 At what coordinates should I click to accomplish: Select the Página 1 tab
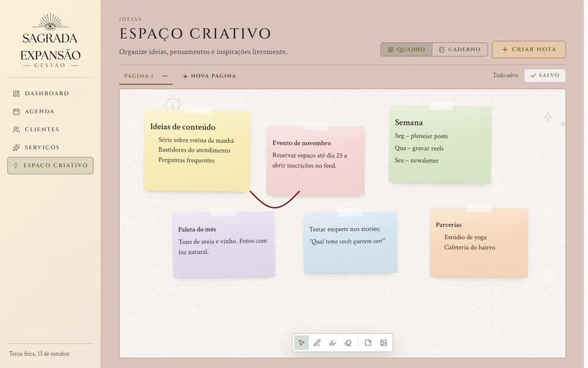click(139, 76)
